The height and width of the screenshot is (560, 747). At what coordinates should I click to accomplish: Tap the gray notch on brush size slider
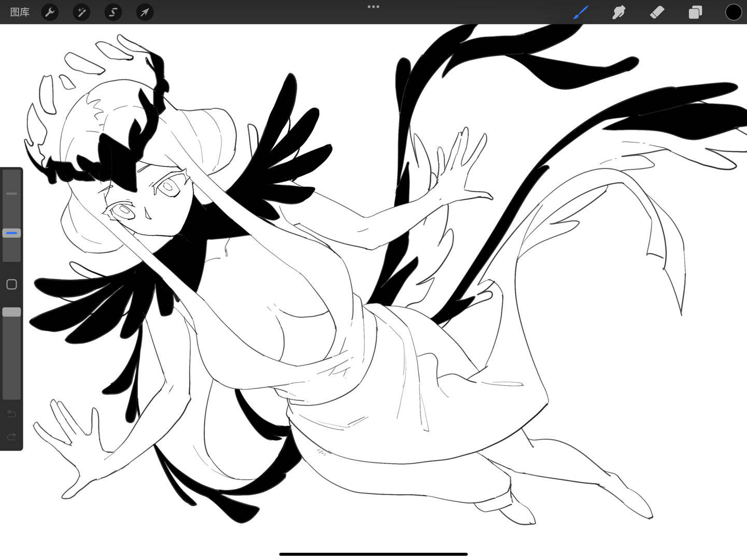[x=11, y=193]
